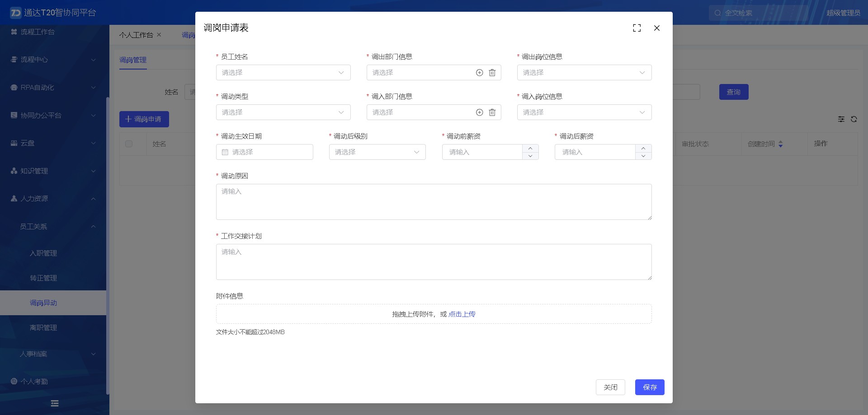Click the 流程工作台 sidebar icon
Image resolution: width=868 pixels, height=415 pixels.
14,32
